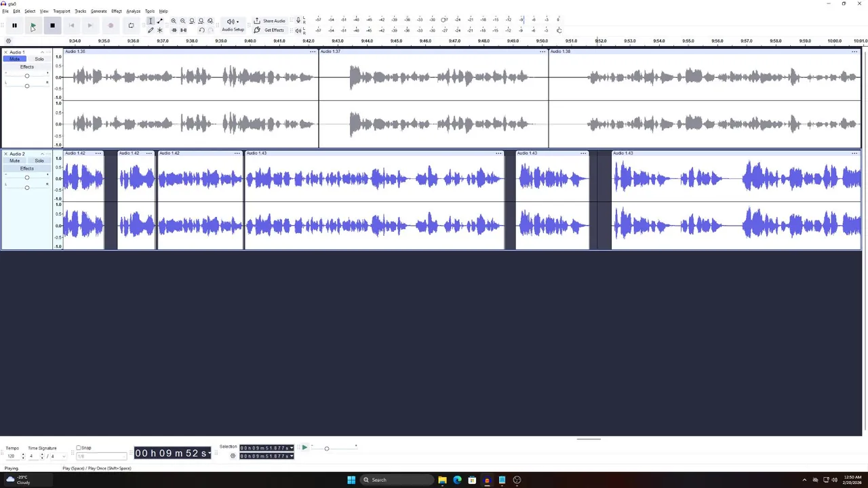Toggle the Loop playback button
Screen dimensions: 868x488
[x=131, y=26]
